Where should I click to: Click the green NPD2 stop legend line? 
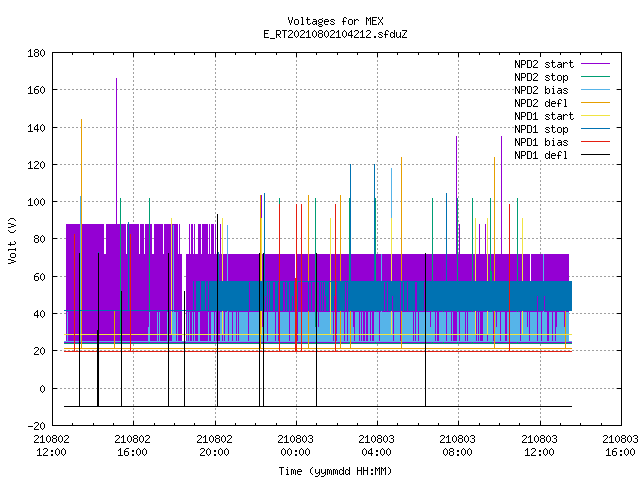pyautogui.click(x=595, y=76)
